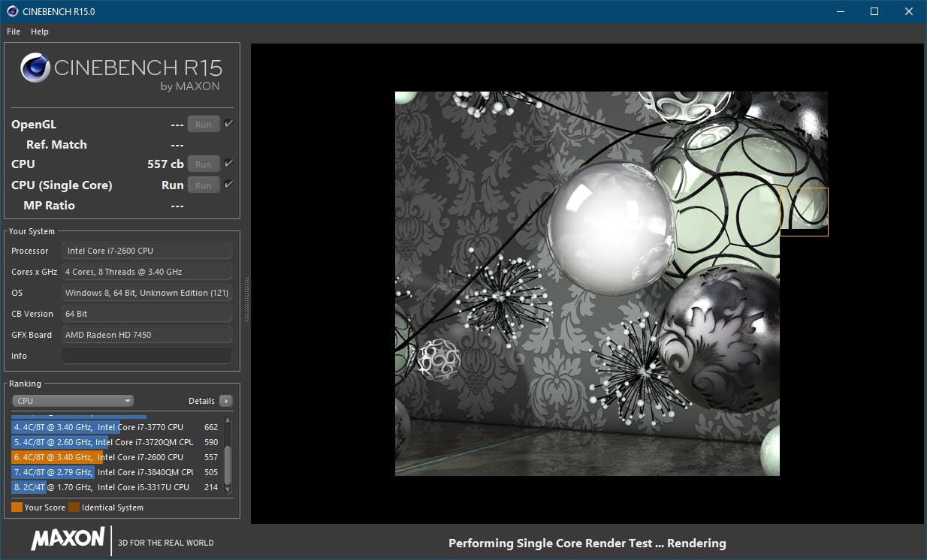Toggle the OpenGL test checkbox
This screenshot has width=927, height=560.
point(228,124)
